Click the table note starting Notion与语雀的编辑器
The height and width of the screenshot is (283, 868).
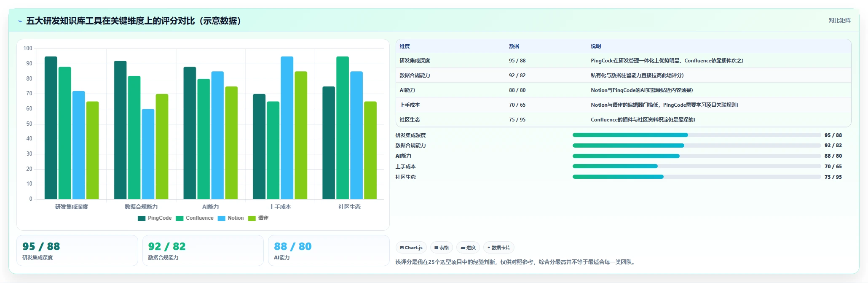pos(664,105)
